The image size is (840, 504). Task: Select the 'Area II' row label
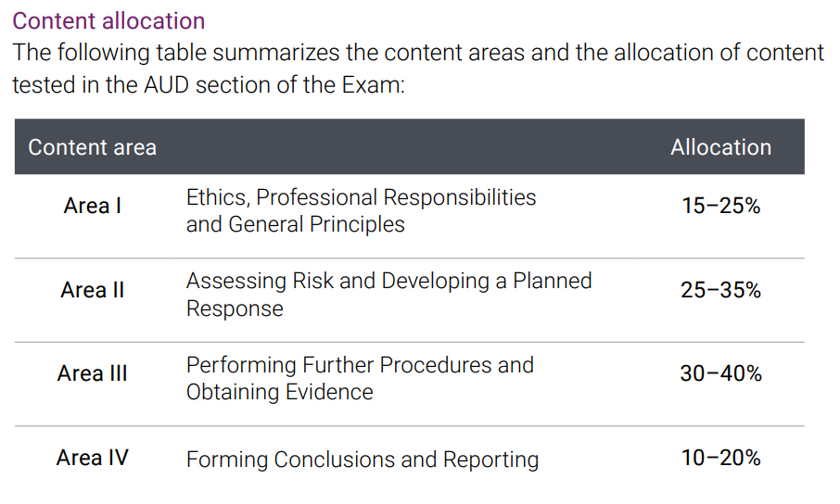click(x=92, y=290)
